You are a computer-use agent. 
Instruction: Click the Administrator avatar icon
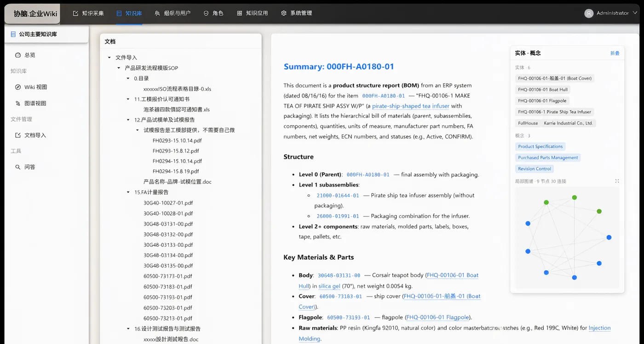pyautogui.click(x=588, y=13)
